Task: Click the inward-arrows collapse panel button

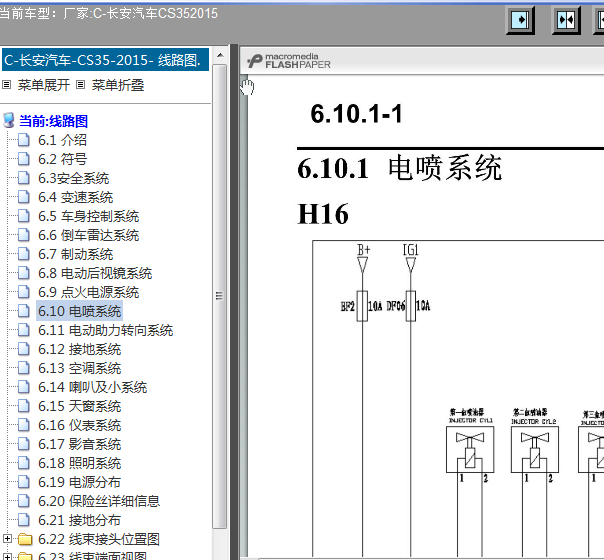Action: tap(566, 20)
